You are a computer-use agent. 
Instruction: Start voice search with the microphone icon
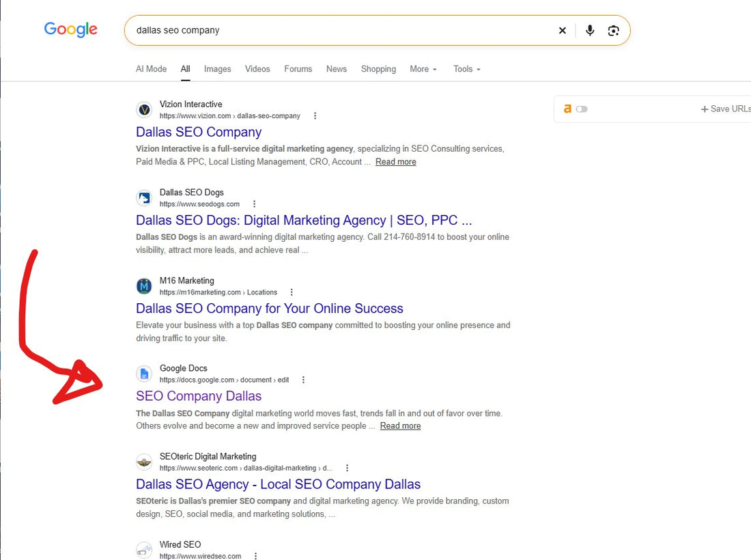click(x=590, y=31)
